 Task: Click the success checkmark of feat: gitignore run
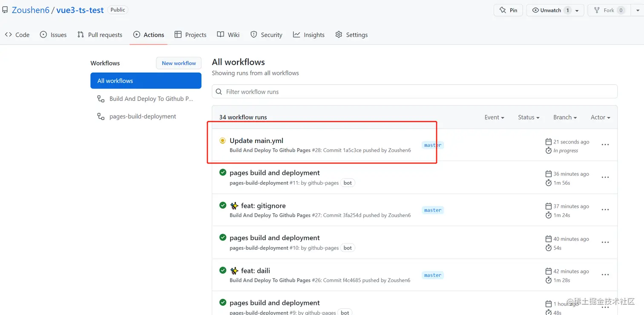click(x=223, y=205)
